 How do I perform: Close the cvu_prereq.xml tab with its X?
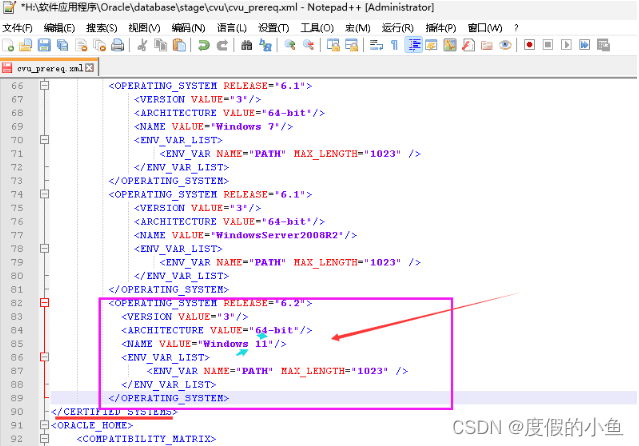click(90, 68)
